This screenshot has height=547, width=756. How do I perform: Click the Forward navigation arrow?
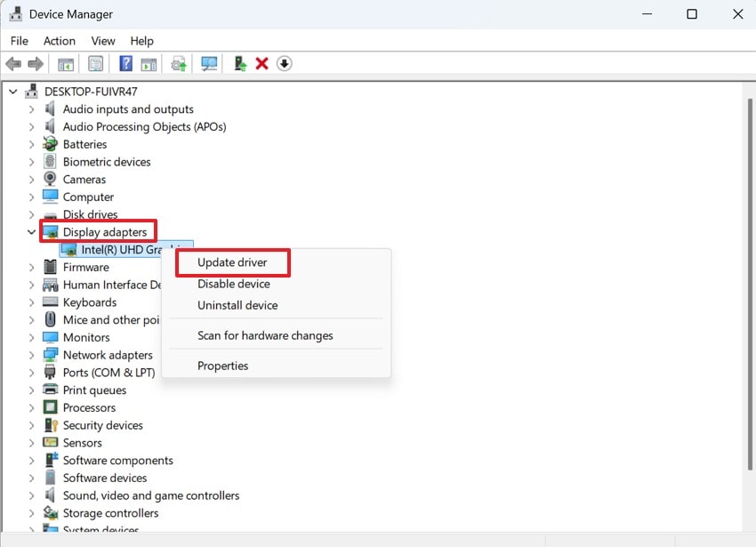[x=35, y=63]
